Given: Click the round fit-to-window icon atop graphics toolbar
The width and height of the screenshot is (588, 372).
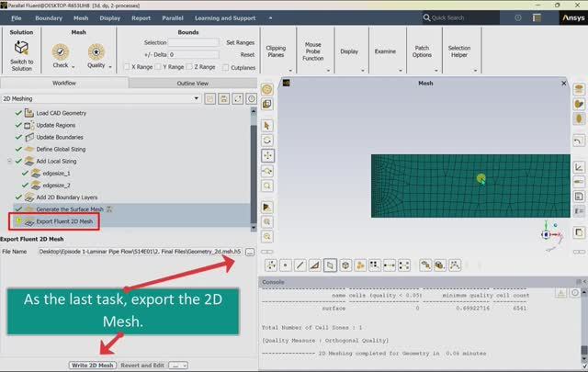Looking at the screenshot, I should click(x=267, y=90).
